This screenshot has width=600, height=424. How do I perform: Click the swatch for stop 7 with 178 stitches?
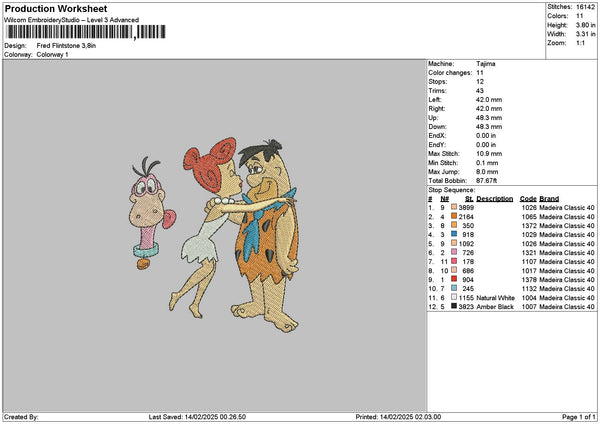pyautogui.click(x=454, y=261)
